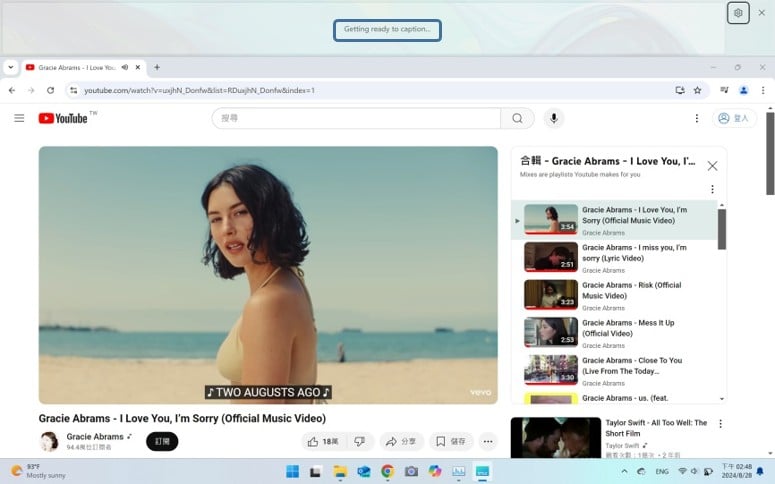Save the video to playlist
Image resolution: width=775 pixels, height=484 pixels.
[x=451, y=441]
